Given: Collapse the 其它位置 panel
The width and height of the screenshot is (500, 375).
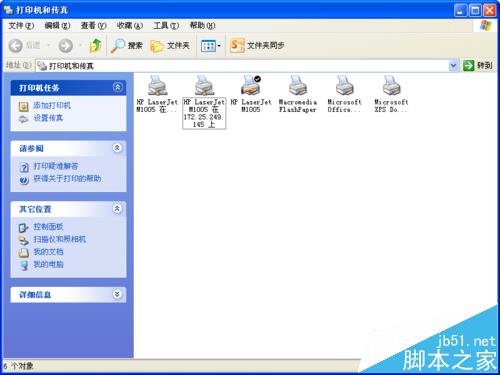Looking at the screenshot, I should [x=117, y=209].
